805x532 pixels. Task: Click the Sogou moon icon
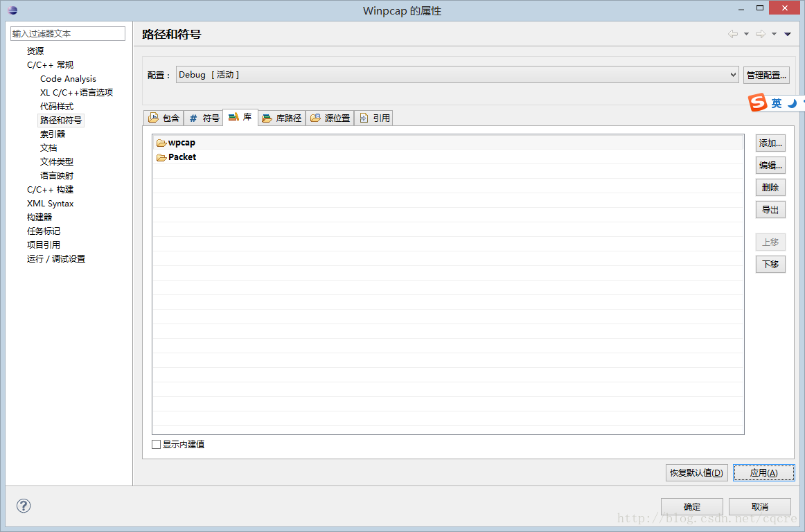pyautogui.click(x=792, y=103)
